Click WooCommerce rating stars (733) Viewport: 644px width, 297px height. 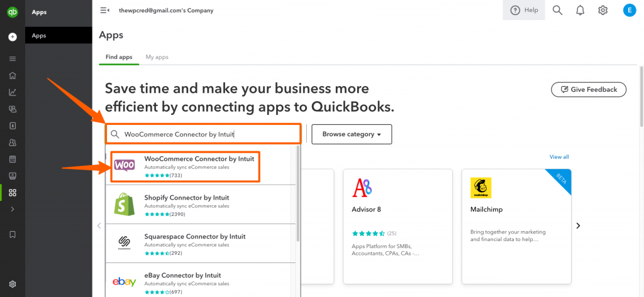click(163, 175)
